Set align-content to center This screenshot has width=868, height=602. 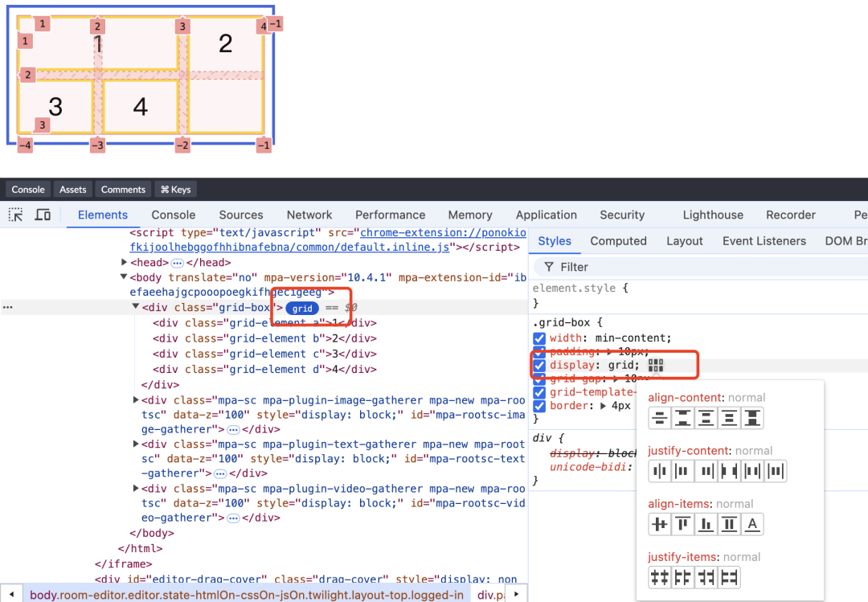(659, 418)
